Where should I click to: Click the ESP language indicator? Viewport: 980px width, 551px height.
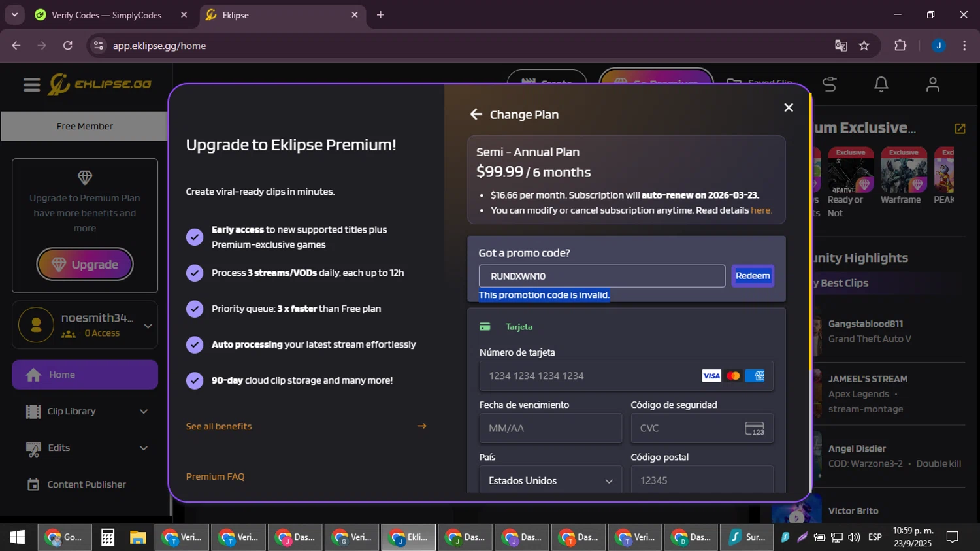875,537
